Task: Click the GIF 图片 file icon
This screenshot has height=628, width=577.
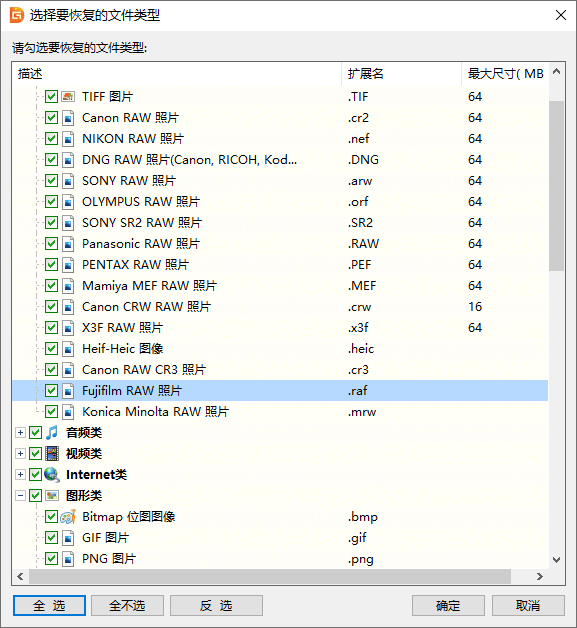Action: tap(68, 537)
